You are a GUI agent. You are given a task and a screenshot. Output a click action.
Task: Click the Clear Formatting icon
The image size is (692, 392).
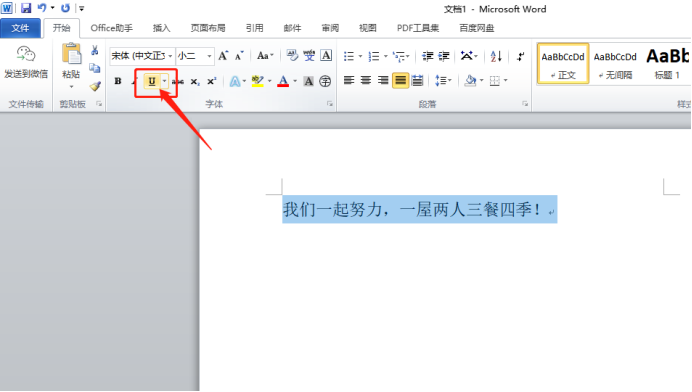point(292,56)
